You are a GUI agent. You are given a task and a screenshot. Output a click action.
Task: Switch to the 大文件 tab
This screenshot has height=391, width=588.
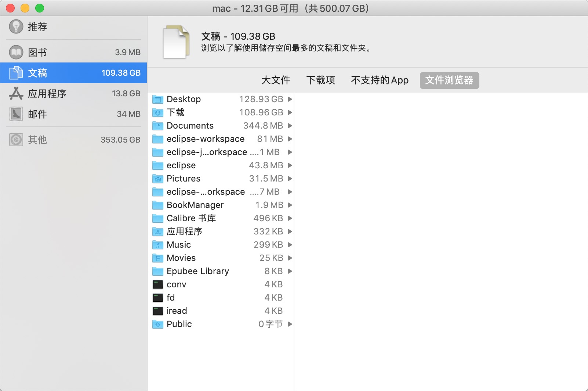[x=275, y=80]
